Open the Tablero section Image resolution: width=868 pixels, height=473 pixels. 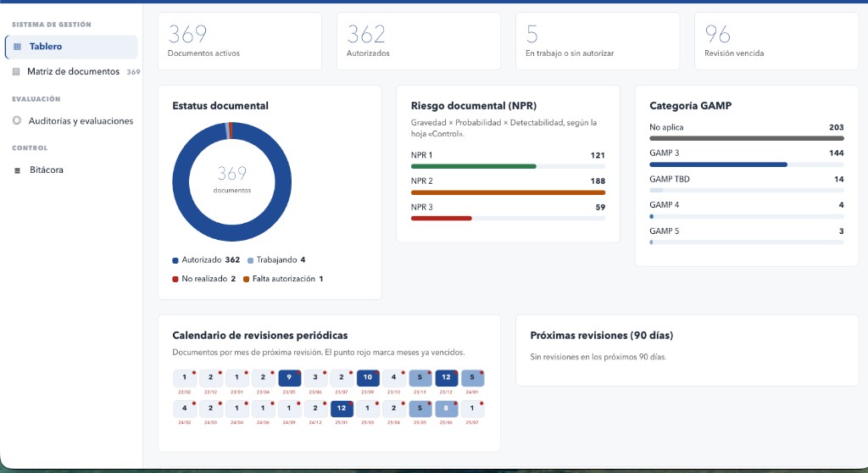(71, 47)
